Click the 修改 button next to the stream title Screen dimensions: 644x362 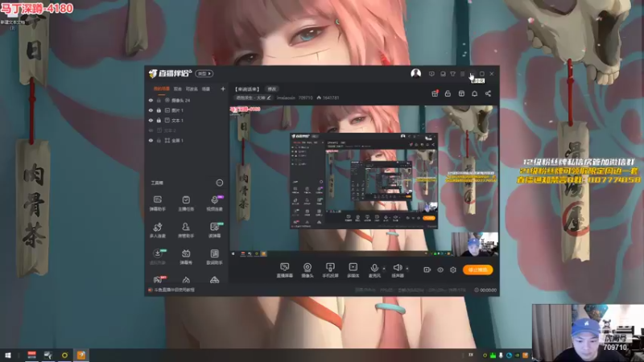coord(272,89)
